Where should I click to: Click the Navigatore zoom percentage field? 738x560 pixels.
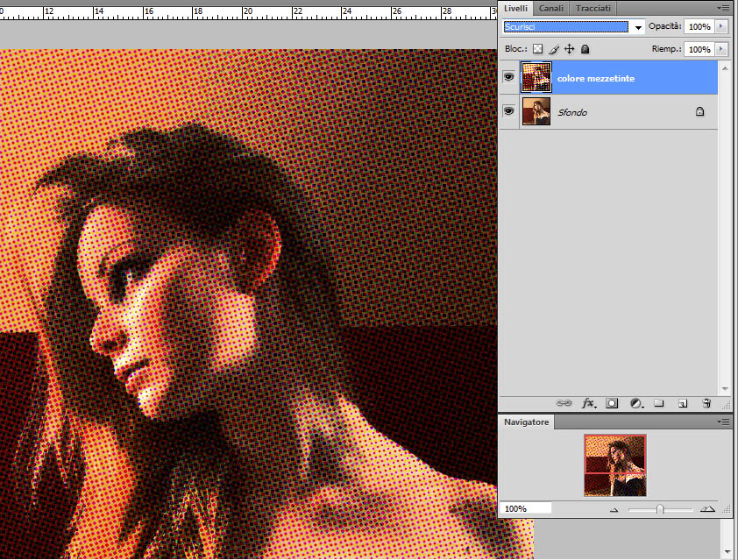click(x=526, y=508)
